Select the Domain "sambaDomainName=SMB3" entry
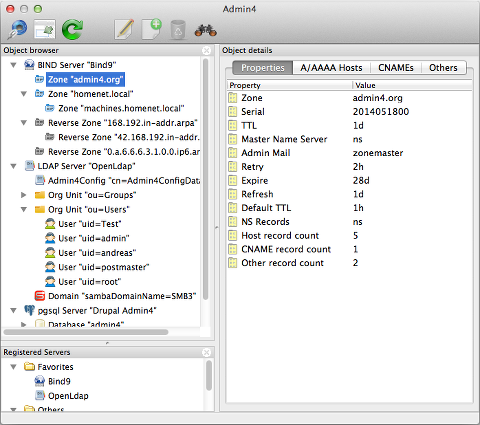Image resolution: width=480 pixels, height=425 pixels. (122, 296)
